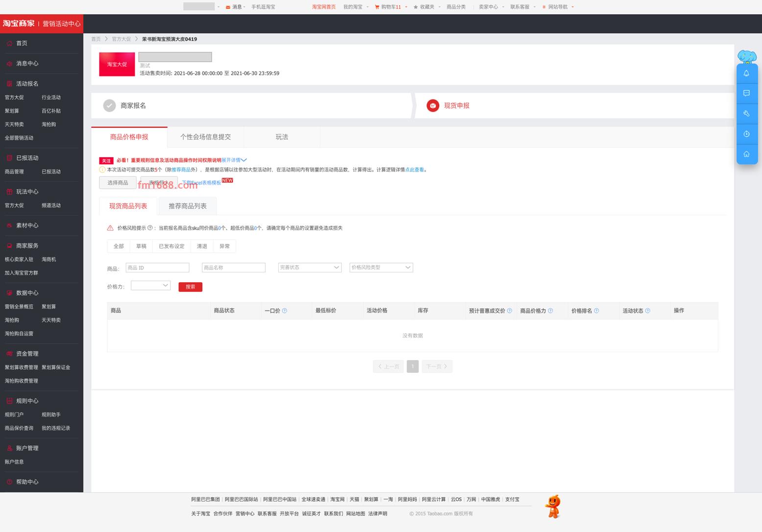Click 淘宝网首页 in top bar

pyautogui.click(x=324, y=7)
